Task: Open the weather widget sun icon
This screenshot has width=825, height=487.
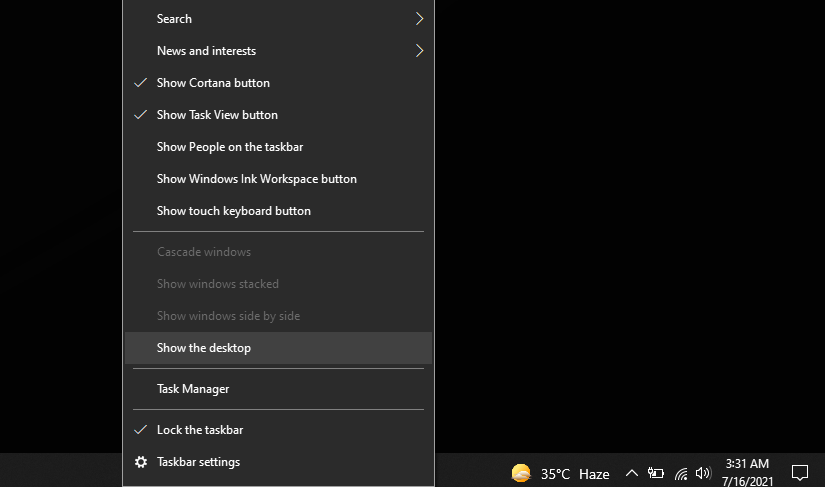Action: click(x=521, y=473)
